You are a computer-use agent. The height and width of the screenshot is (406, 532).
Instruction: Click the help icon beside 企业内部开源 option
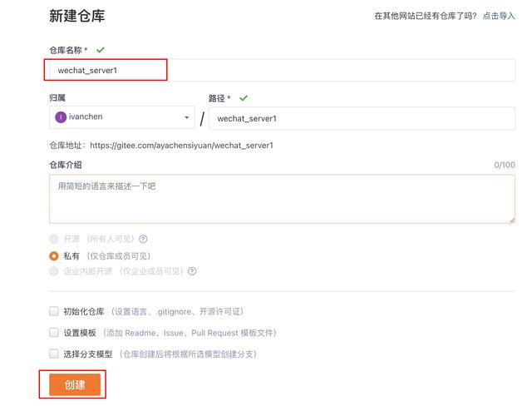tap(192, 271)
